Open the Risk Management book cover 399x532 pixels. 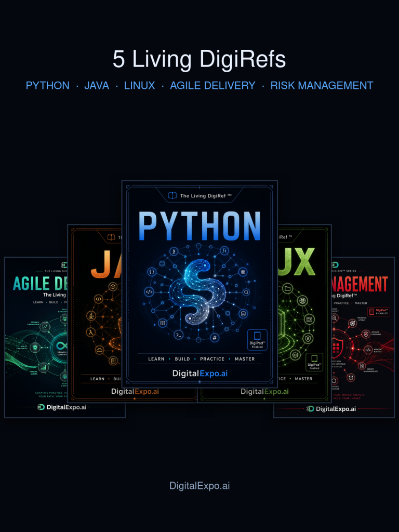pos(363,337)
